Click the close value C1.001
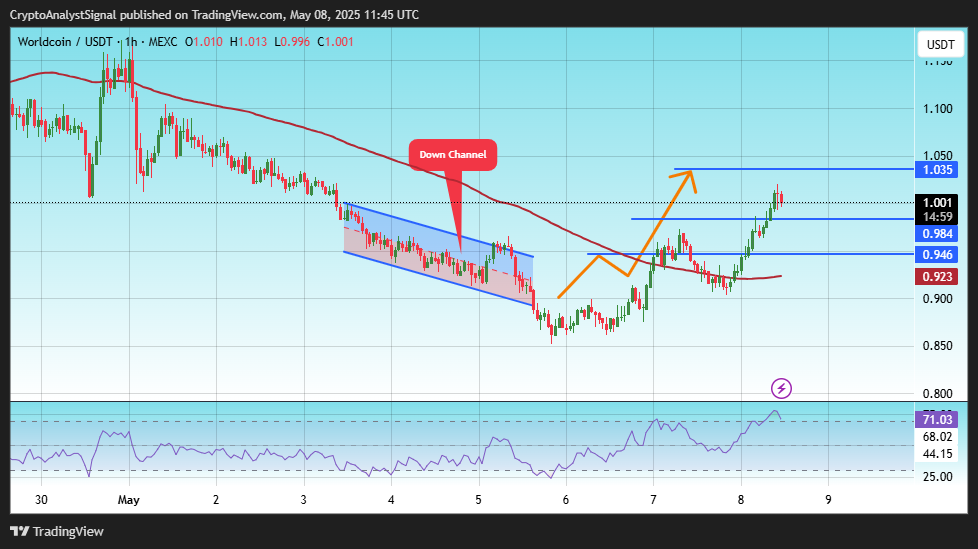This screenshot has width=978, height=549. point(336,42)
